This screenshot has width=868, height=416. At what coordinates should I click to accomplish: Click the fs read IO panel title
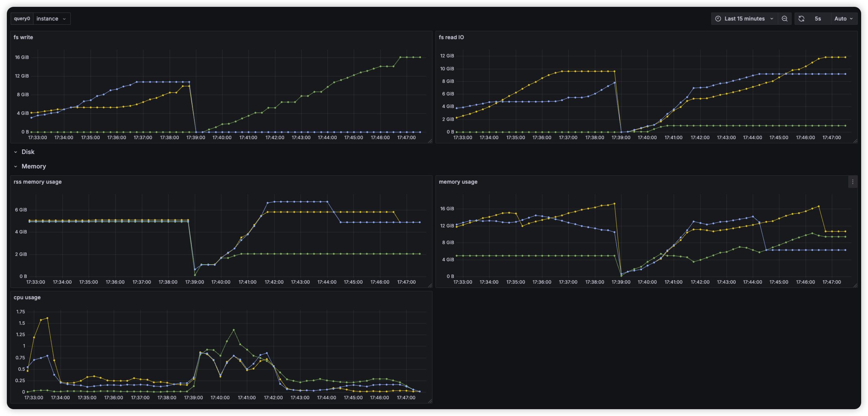pos(451,37)
